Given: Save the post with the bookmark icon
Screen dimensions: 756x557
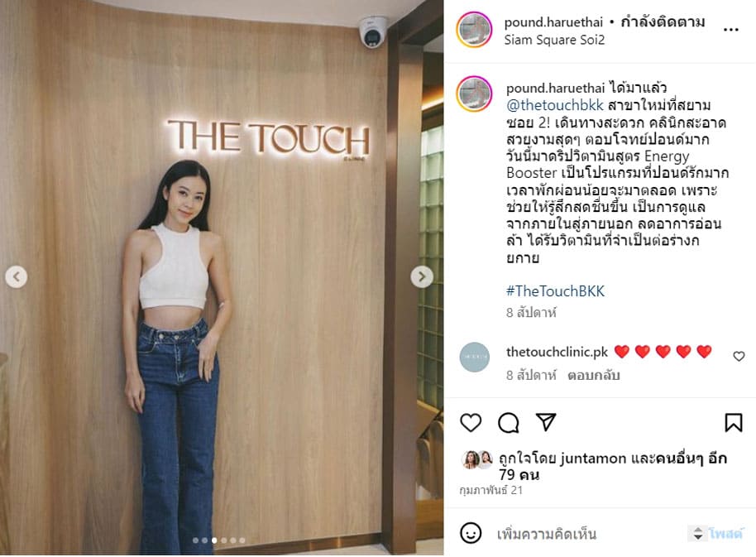Looking at the screenshot, I should (734, 423).
